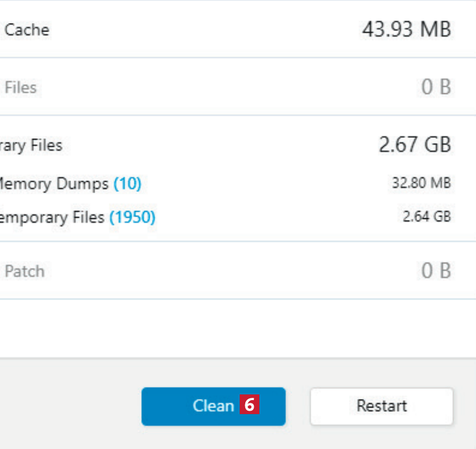This screenshot has height=449, width=476.
Task: Select the greyed-out Files row label
Action: (21, 88)
